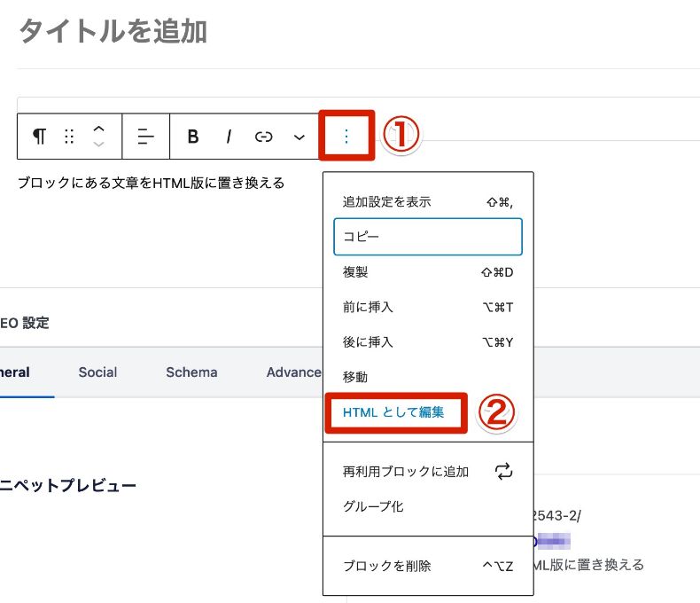Viewport: 700px width, 603px height.
Task: Expand more rich text controls chevron
Action: point(299,137)
